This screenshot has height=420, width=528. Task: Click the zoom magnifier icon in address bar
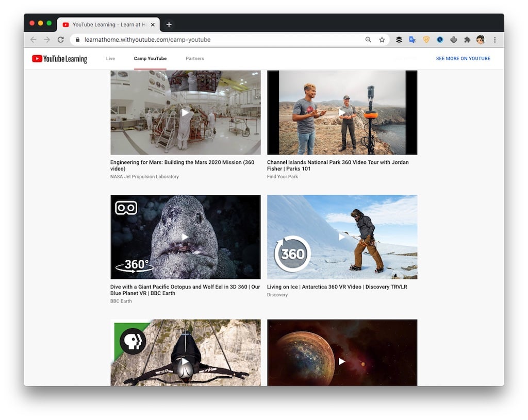[368, 40]
